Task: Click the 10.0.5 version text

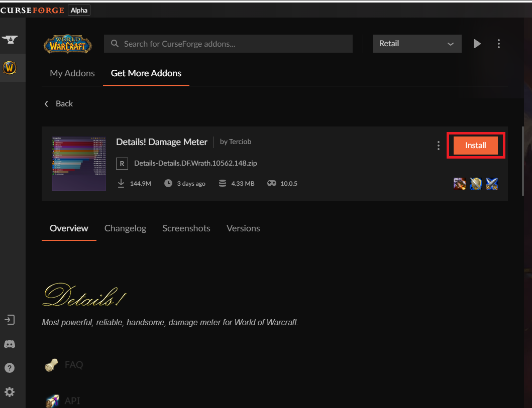Action: [289, 183]
